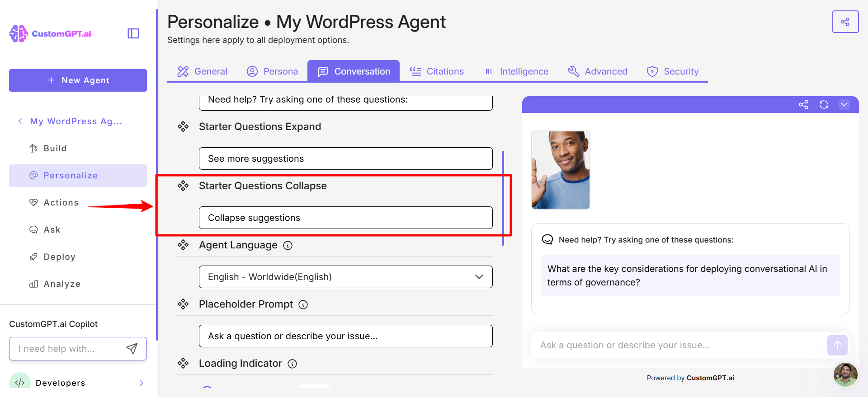
Task: Share the chat preview via header icon
Action: coord(803,105)
